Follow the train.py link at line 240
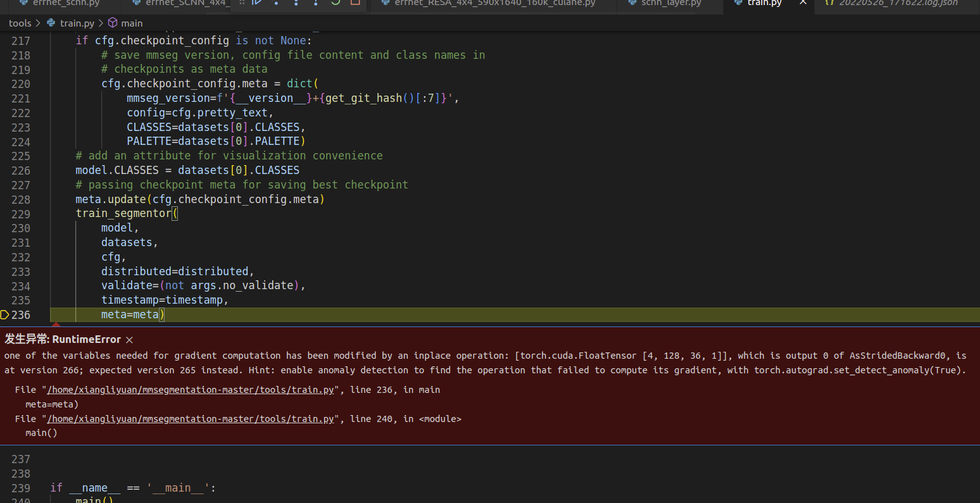The height and width of the screenshot is (503, 980). tap(189, 418)
